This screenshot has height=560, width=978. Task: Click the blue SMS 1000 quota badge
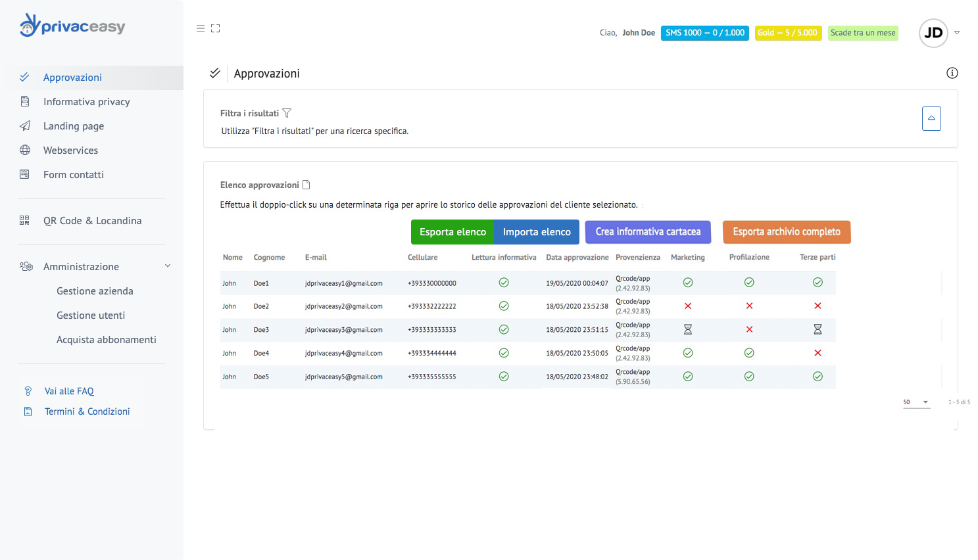(704, 33)
